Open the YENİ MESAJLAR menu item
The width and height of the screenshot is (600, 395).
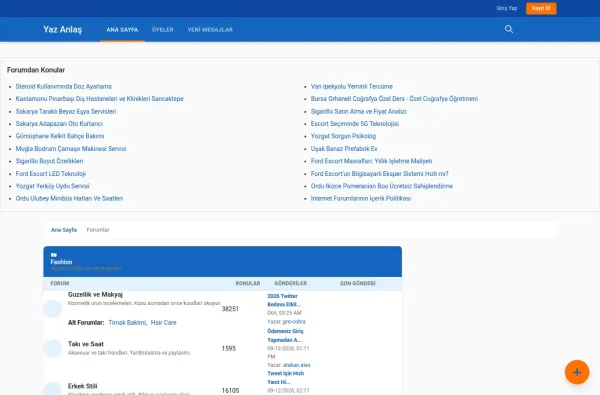click(210, 29)
